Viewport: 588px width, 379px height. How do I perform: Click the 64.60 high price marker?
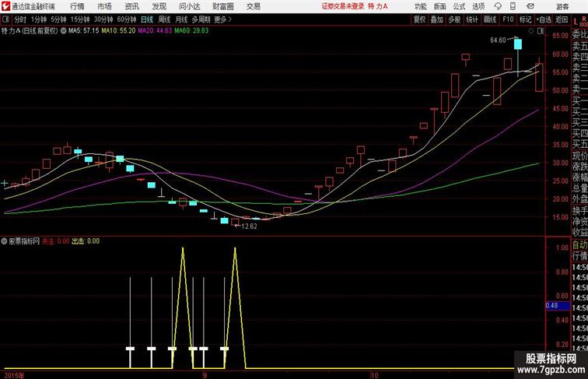(x=498, y=40)
